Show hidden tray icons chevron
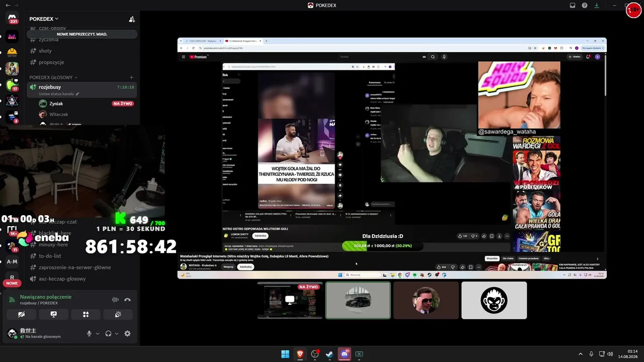 pyautogui.click(x=580, y=354)
